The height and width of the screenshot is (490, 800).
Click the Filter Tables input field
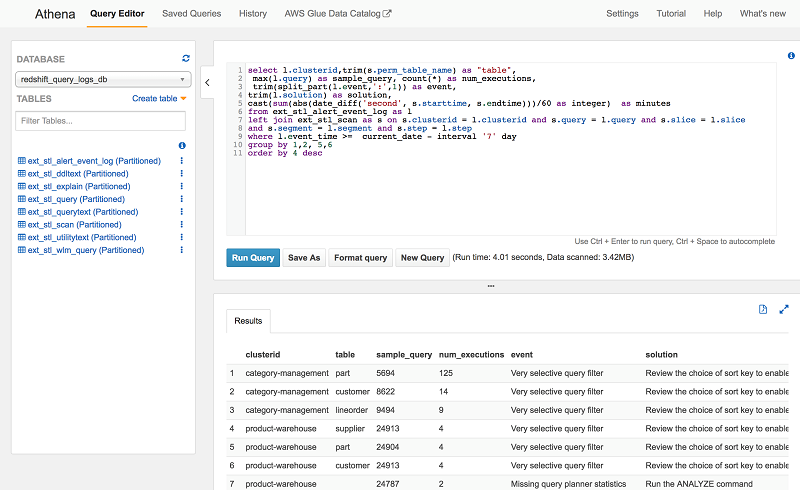pyautogui.click(x=101, y=121)
